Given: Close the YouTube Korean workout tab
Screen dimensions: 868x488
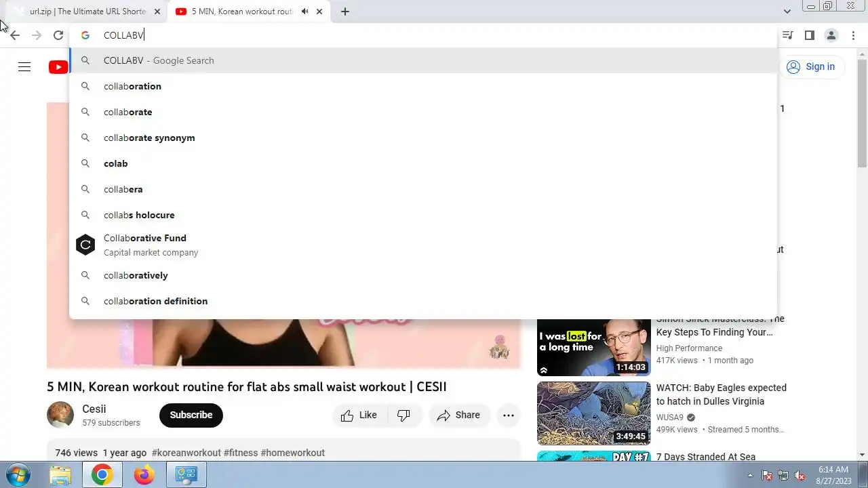Looking at the screenshot, I should tap(319, 12).
